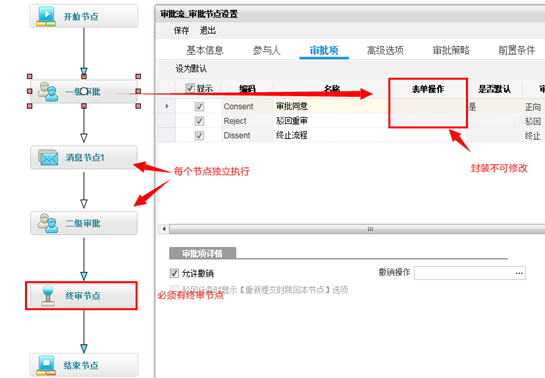The height and width of the screenshot is (378, 545).
Task: Click the 设为默认 button
Action: click(191, 69)
